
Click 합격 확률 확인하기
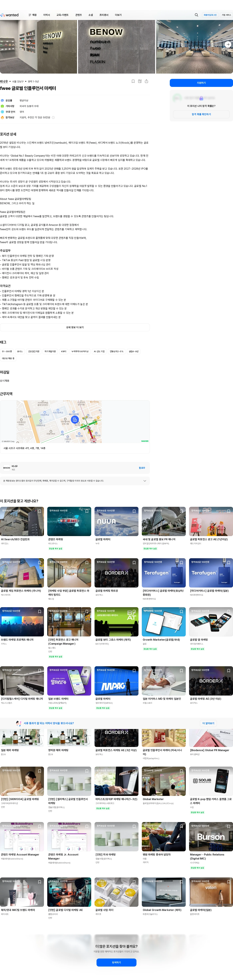201,114
